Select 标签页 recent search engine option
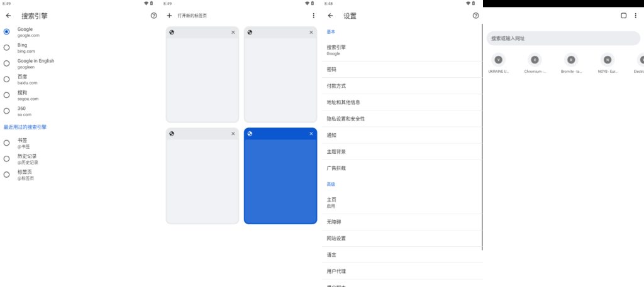This screenshot has height=287, width=644. [x=6, y=175]
